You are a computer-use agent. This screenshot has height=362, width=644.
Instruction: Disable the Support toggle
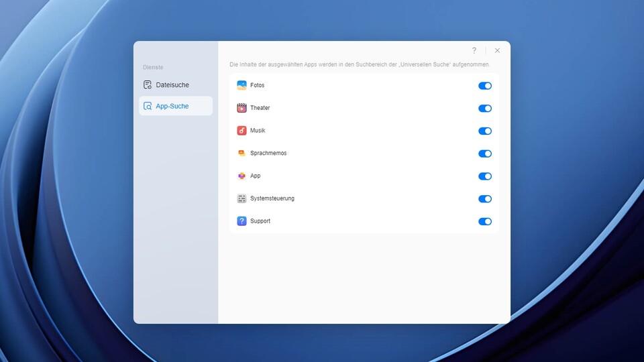point(484,221)
